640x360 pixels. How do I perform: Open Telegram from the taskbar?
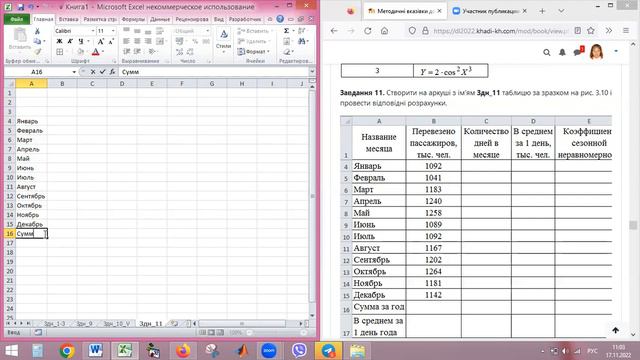[328, 351]
